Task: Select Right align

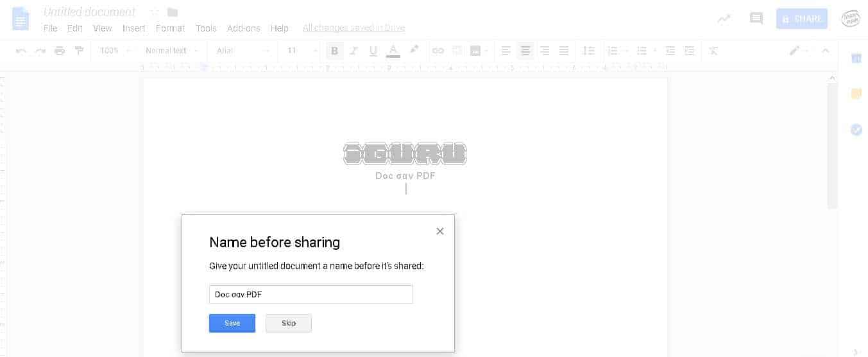Action: [545, 51]
